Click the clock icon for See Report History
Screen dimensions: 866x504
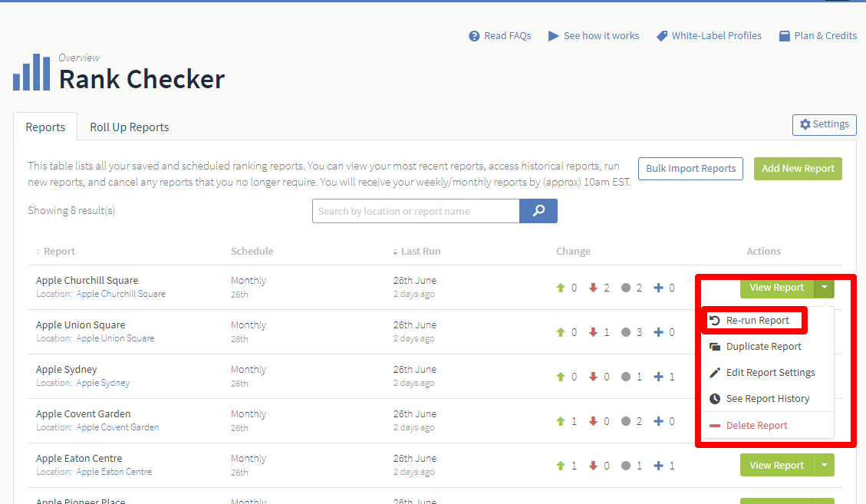[x=715, y=398]
